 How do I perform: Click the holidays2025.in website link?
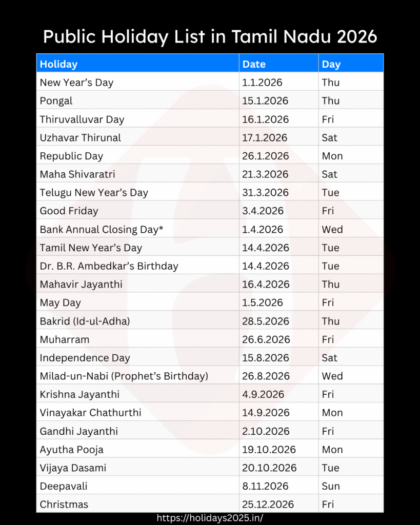pyautogui.click(x=210, y=518)
